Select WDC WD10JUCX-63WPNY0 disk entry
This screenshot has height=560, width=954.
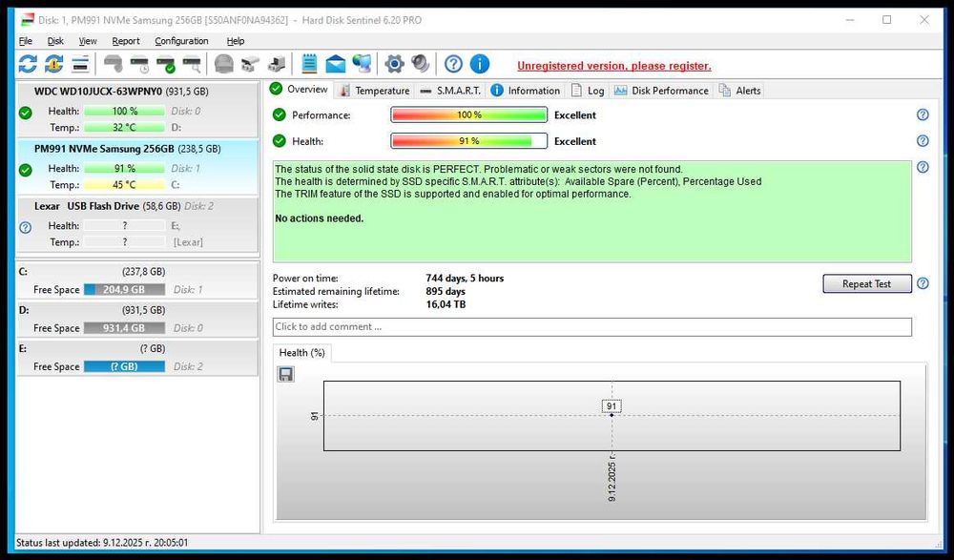137,109
